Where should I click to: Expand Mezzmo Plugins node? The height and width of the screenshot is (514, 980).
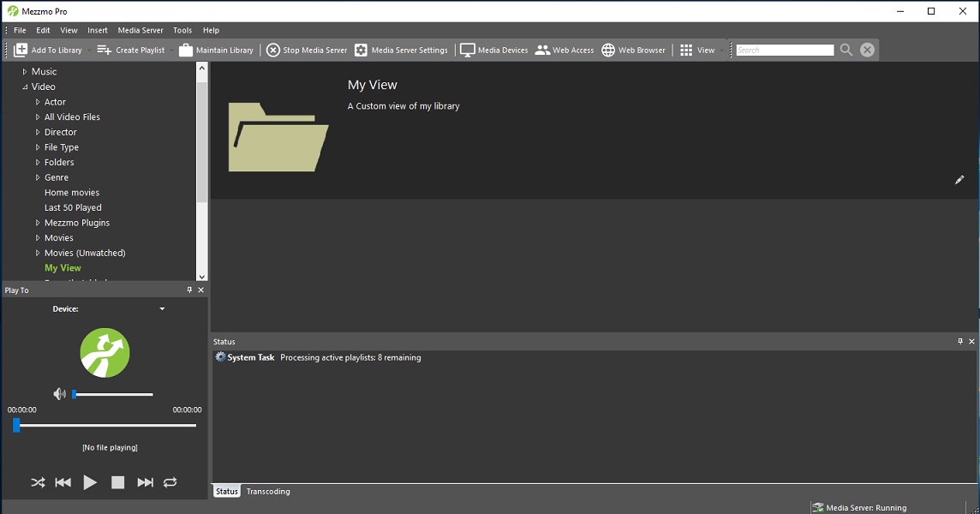pos(38,223)
